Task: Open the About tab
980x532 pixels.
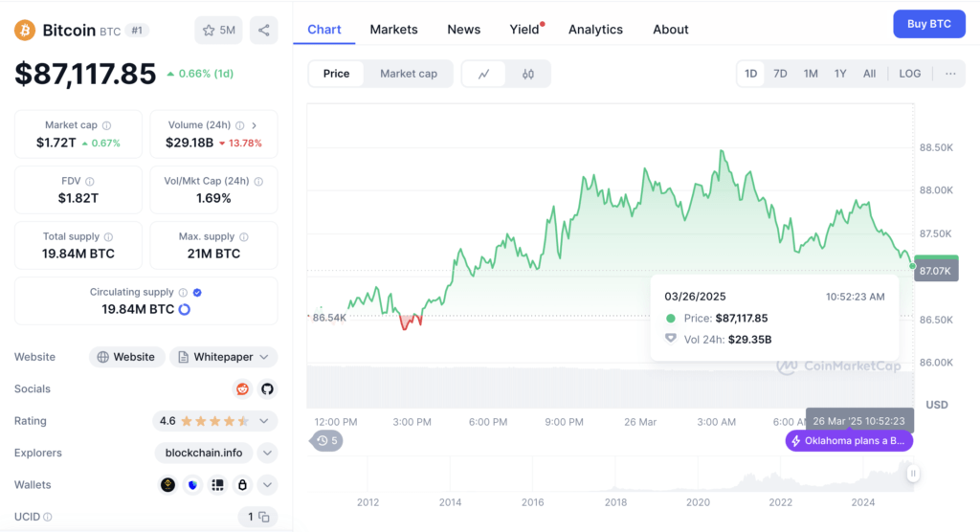Action: click(671, 30)
